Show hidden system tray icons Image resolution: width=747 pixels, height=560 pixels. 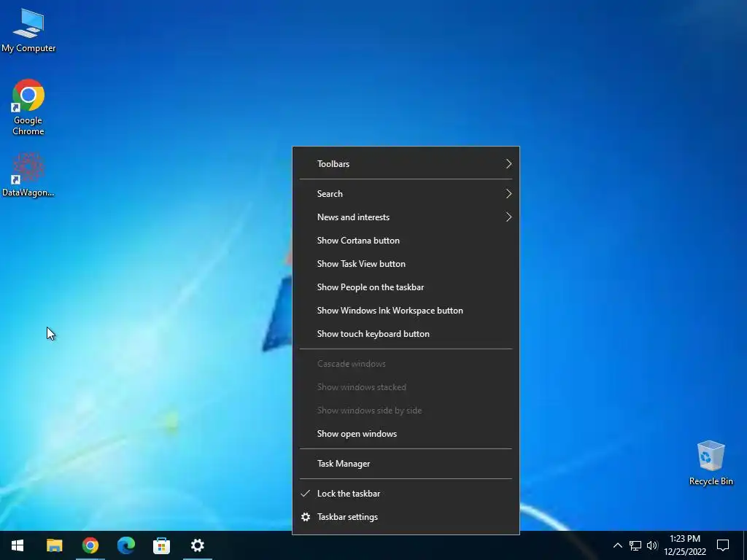(x=617, y=545)
